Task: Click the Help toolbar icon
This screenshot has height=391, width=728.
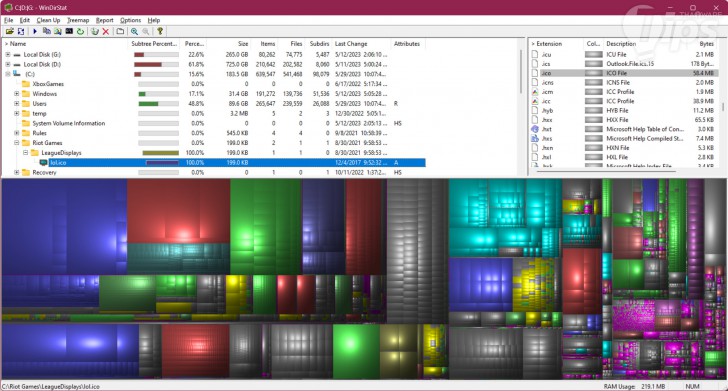Action: click(x=160, y=31)
